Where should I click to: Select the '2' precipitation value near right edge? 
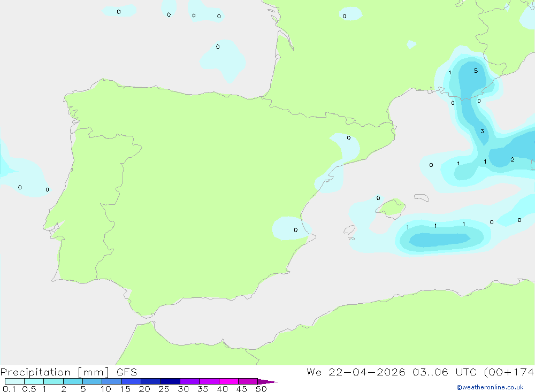(513, 159)
